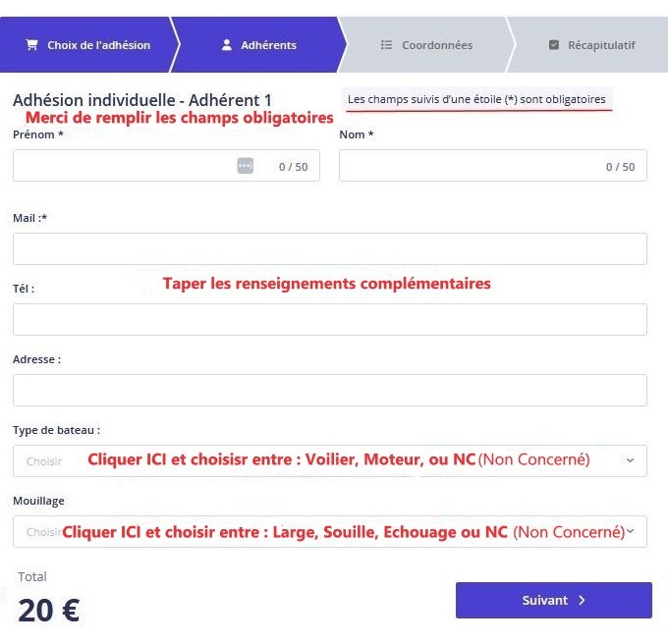Go to the Choix de l'adhésion step
This screenshot has height=644, width=668.
pyautogui.click(x=98, y=45)
